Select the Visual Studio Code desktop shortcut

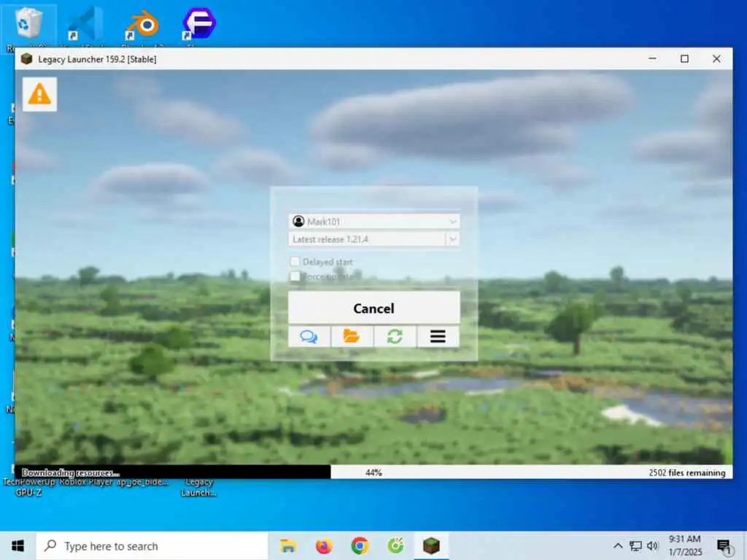pos(85,24)
